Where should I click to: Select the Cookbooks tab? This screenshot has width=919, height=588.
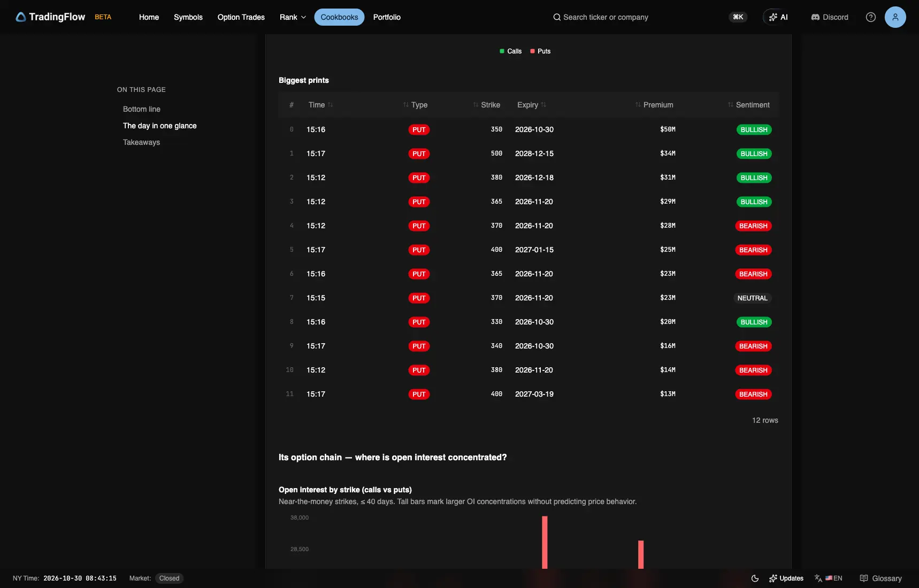pyautogui.click(x=339, y=17)
